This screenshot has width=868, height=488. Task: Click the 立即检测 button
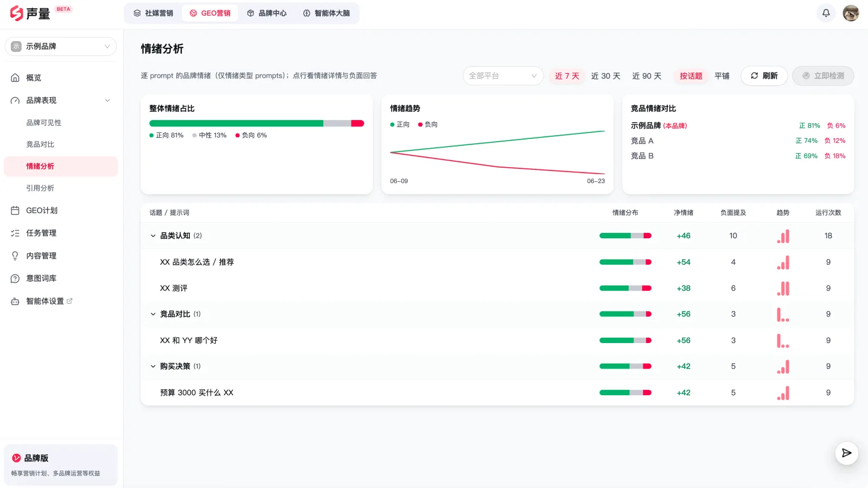pyautogui.click(x=823, y=76)
